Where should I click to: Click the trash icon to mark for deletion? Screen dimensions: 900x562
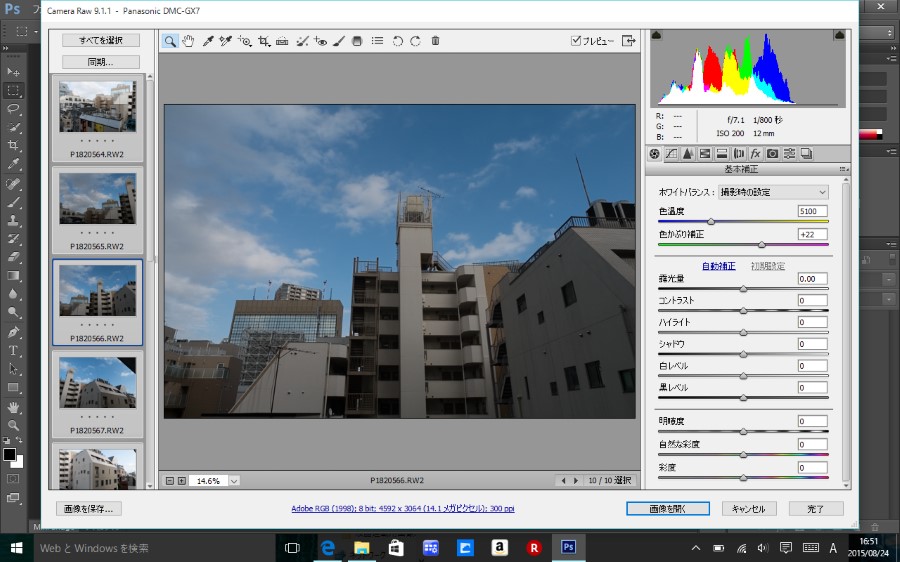[x=435, y=41]
